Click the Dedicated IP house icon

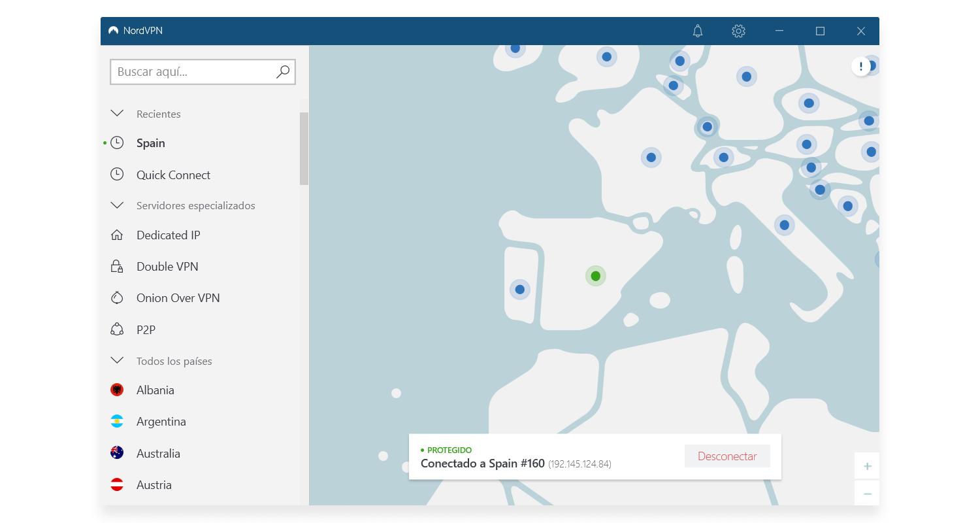click(117, 235)
